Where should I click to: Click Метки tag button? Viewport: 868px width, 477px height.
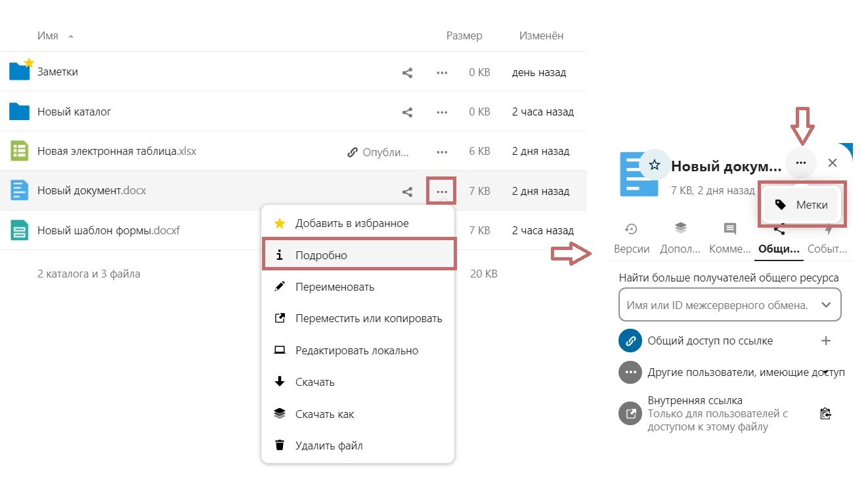click(801, 205)
